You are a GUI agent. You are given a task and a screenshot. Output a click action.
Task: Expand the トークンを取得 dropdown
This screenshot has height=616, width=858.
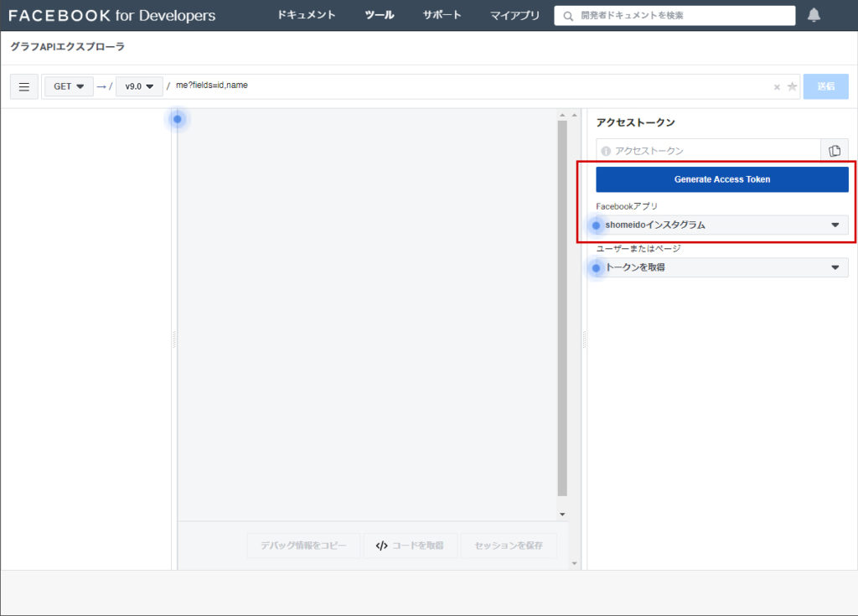pyautogui.click(x=721, y=267)
